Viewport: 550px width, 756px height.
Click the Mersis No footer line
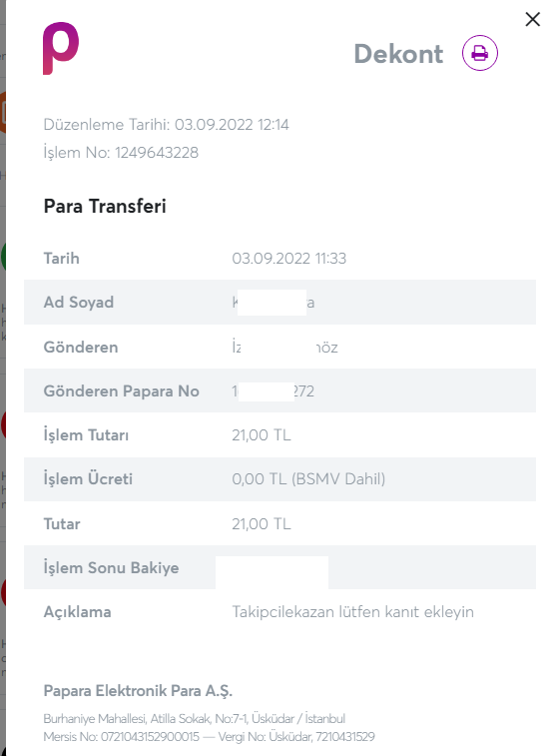point(209,737)
